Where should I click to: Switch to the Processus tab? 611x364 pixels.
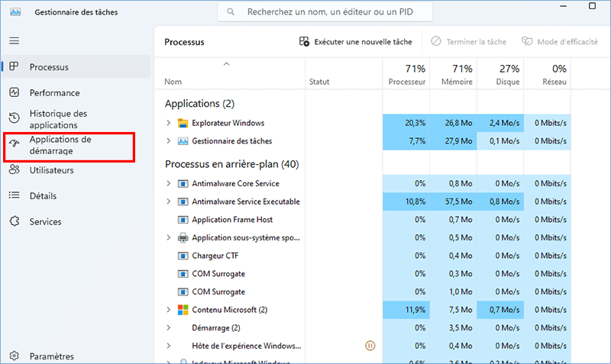coord(49,67)
